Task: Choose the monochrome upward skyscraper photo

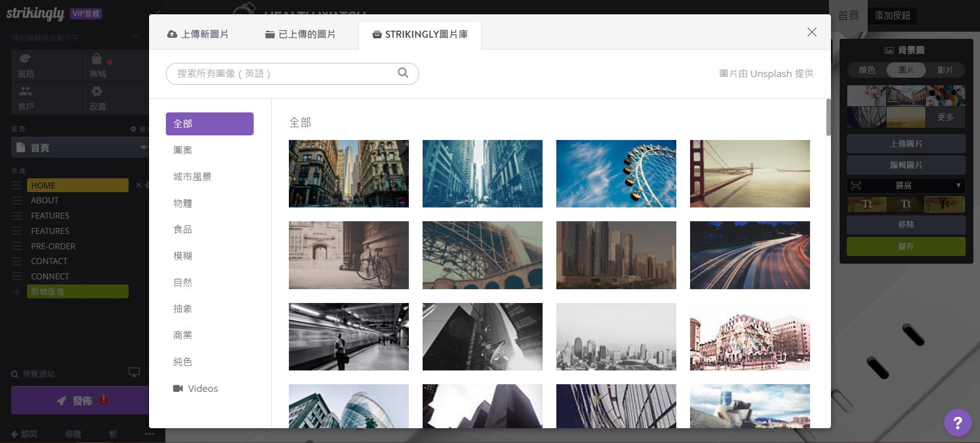Action: coord(482,337)
